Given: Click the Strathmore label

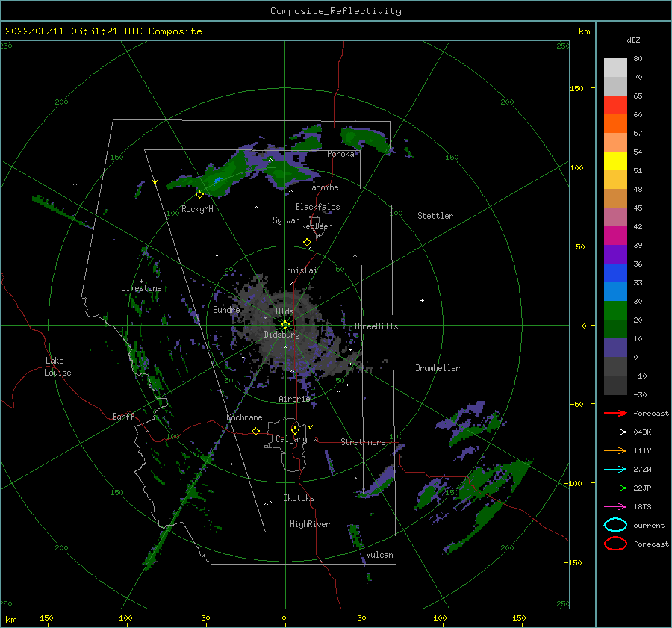Looking at the screenshot, I should click(x=363, y=442).
